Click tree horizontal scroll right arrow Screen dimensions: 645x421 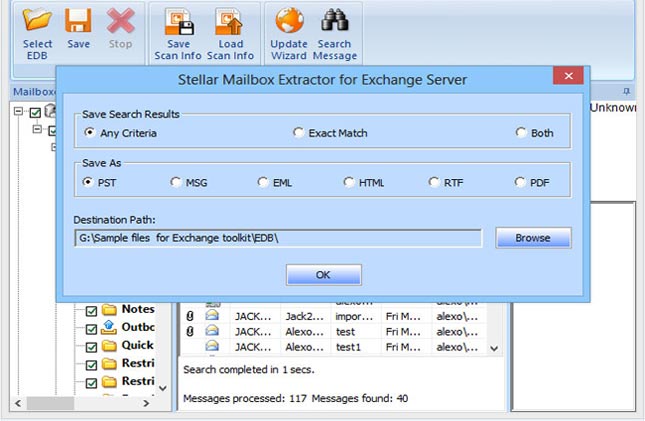tap(146, 403)
